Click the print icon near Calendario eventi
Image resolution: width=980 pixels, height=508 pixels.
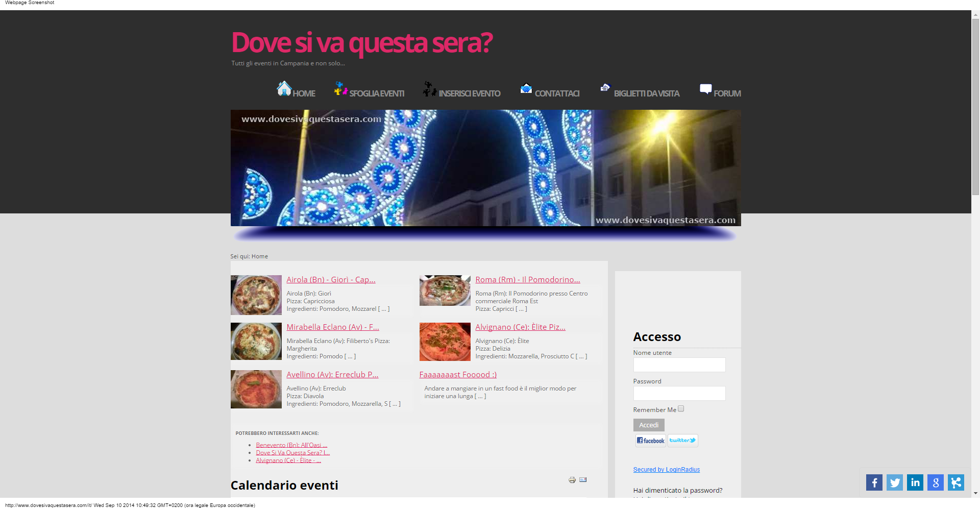point(572,480)
